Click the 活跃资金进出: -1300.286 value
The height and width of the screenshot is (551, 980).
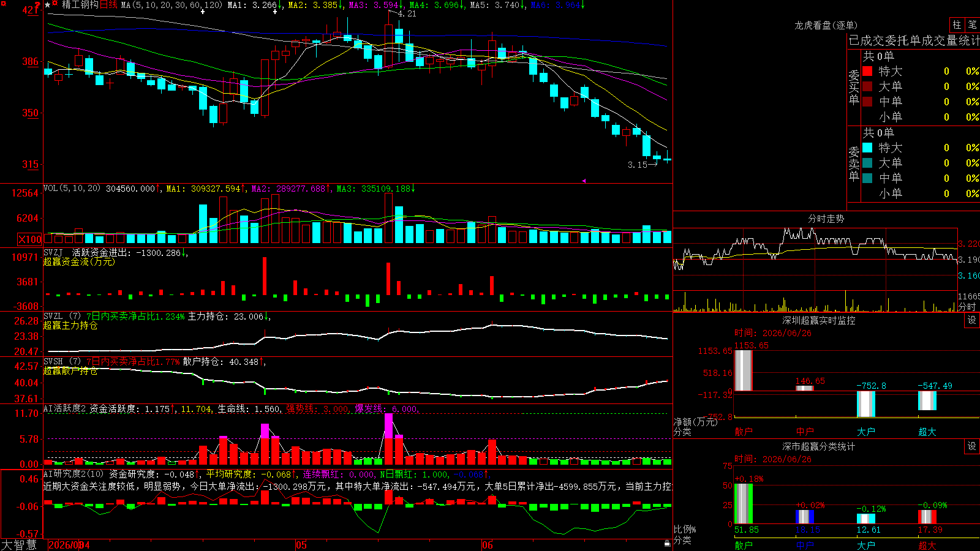[127, 253]
